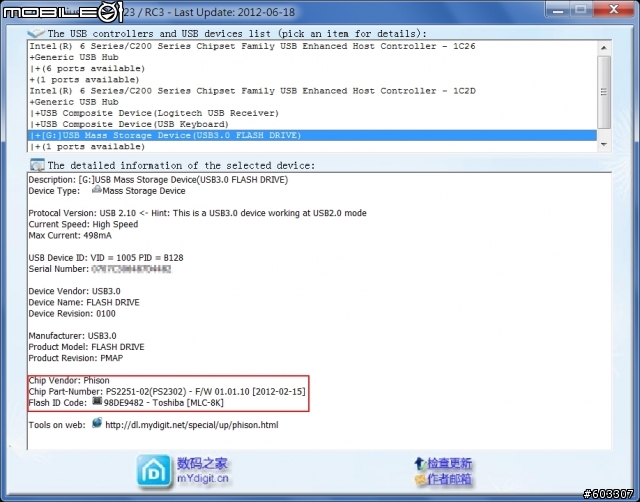Click the check update arrow icon
Image resolution: width=640 pixels, height=502 pixels.
[x=420, y=464]
